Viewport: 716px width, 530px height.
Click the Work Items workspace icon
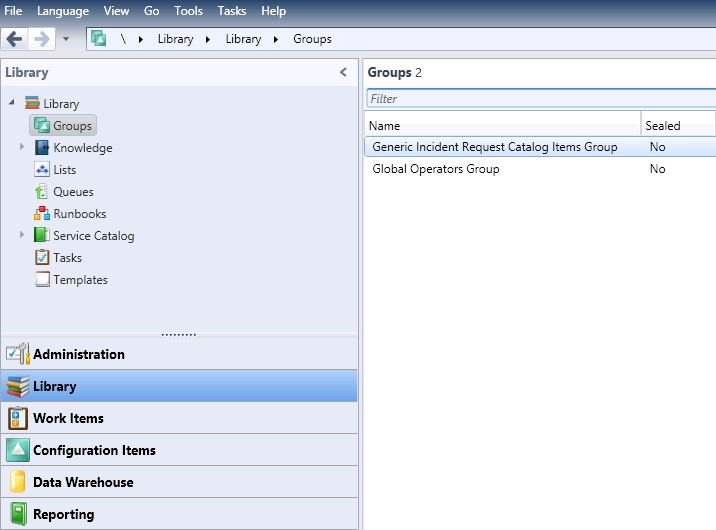[x=18, y=418]
